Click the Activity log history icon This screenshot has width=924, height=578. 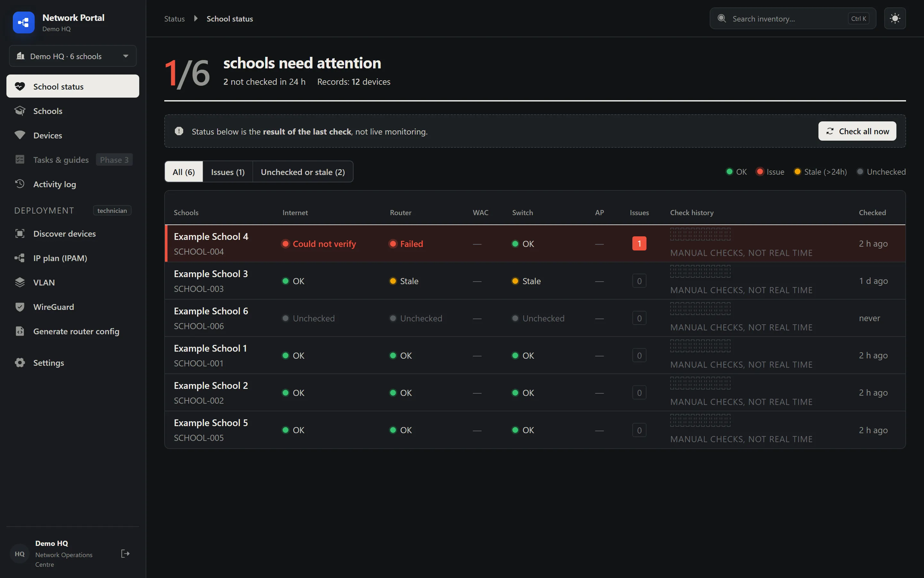(x=20, y=184)
